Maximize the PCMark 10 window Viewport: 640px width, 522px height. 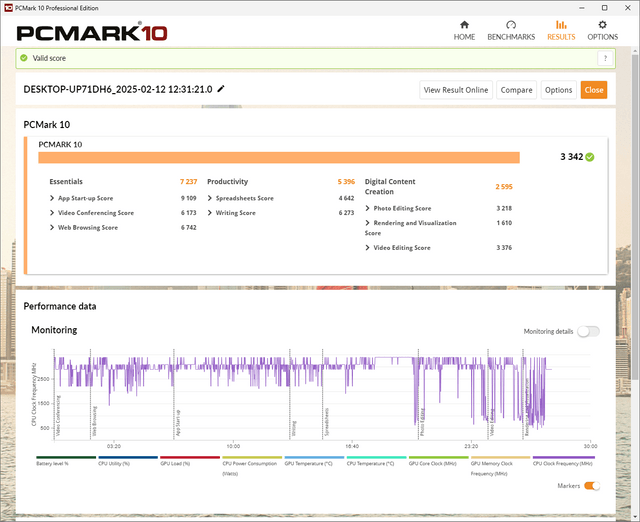click(x=604, y=8)
